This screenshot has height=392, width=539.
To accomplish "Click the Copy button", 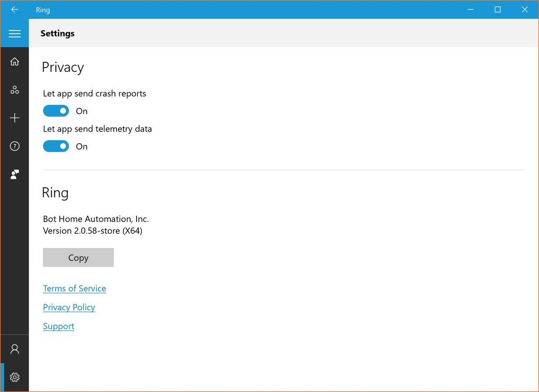I will 78,257.
